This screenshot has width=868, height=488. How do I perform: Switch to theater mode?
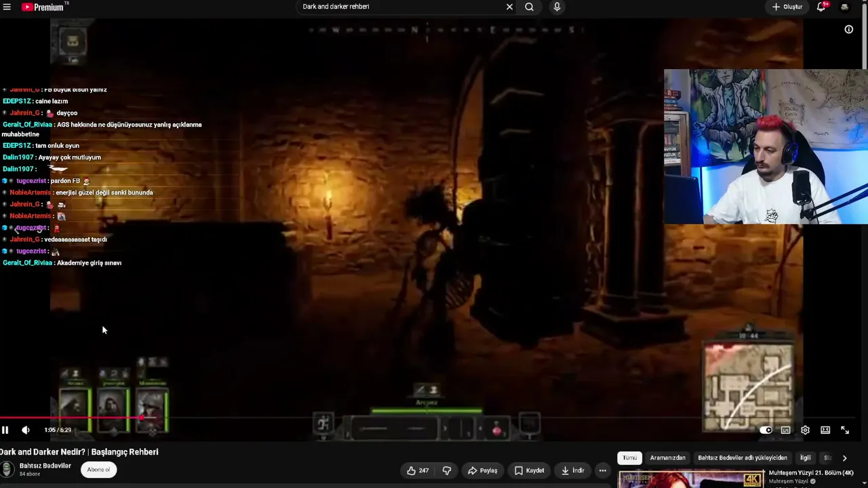(825, 430)
